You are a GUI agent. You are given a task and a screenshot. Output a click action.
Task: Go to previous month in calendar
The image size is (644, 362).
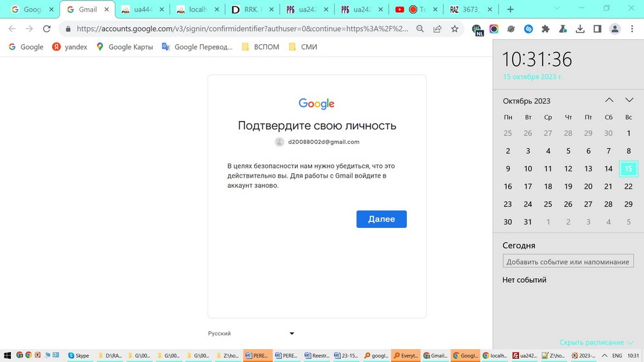[x=609, y=100]
